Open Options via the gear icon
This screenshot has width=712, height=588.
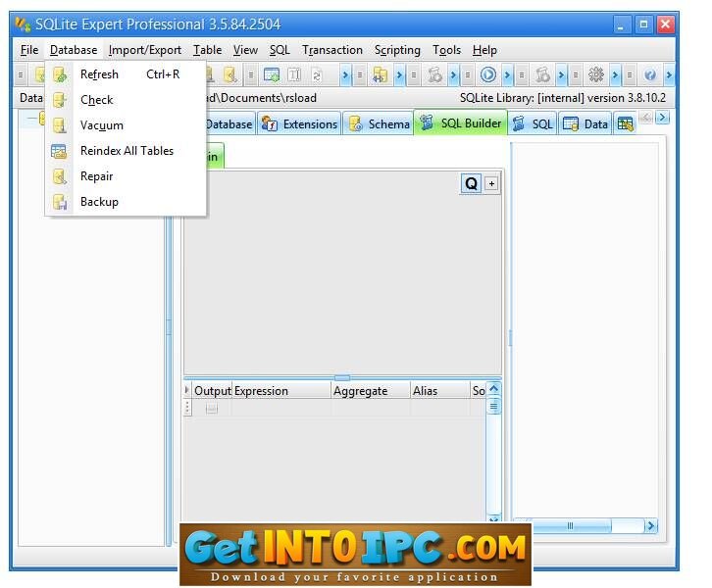pyautogui.click(x=595, y=74)
